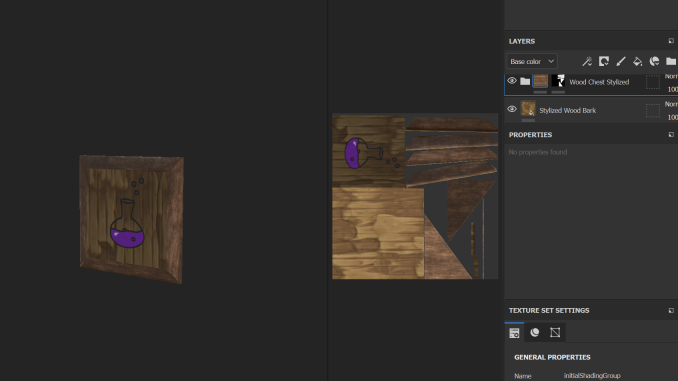Hide the Wood Chest Stylized layer
The width and height of the screenshot is (678, 381).
(x=512, y=81)
